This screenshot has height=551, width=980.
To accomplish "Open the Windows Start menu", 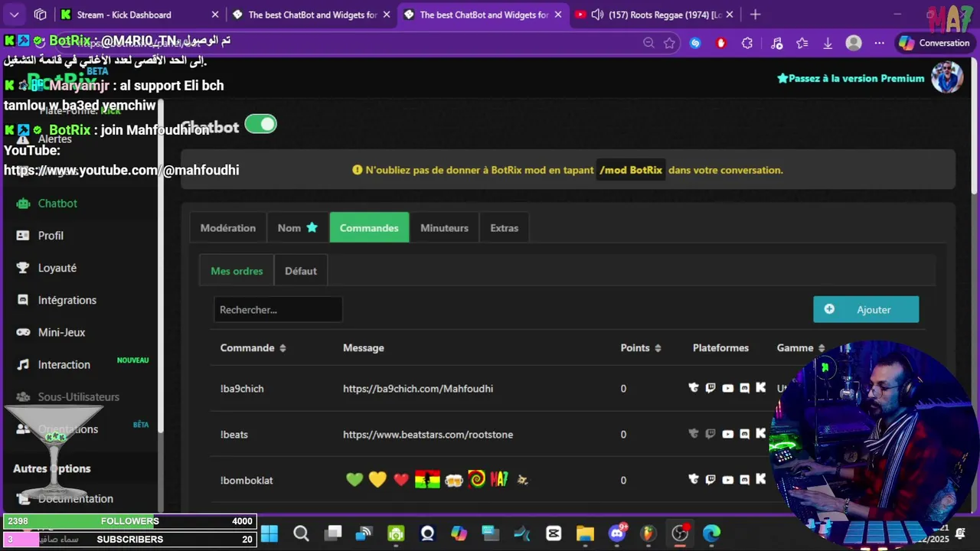I will click(269, 533).
